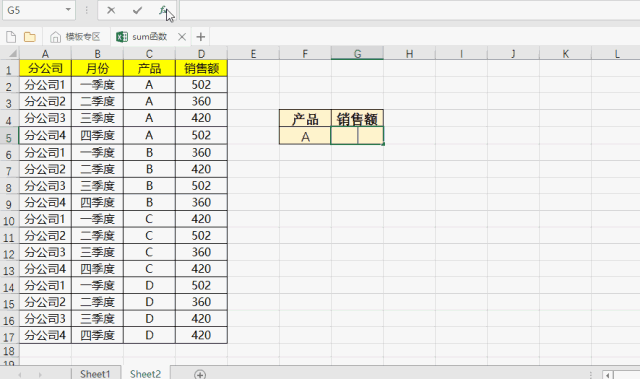This screenshot has width=640, height=379.
Task: Select cell C17 containing D
Action: pyautogui.click(x=149, y=335)
